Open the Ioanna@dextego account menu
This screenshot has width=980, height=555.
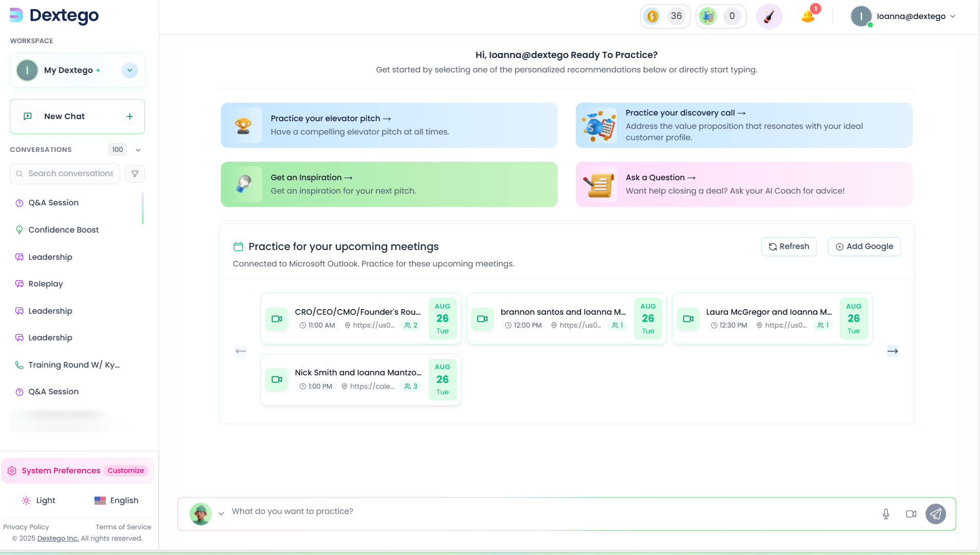click(904, 16)
